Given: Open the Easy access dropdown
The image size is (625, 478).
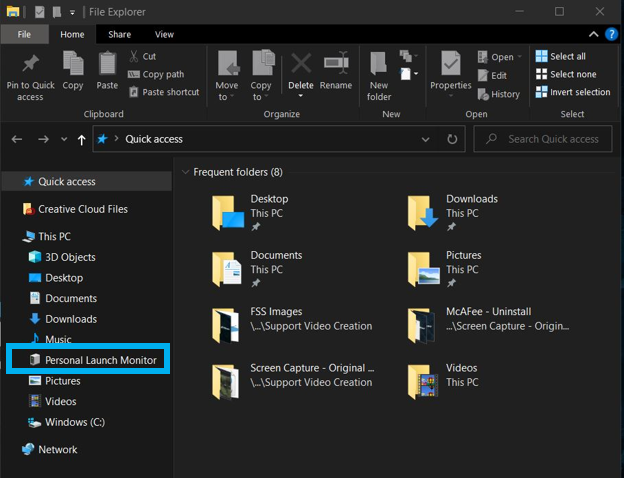Looking at the screenshot, I should coord(409,56).
